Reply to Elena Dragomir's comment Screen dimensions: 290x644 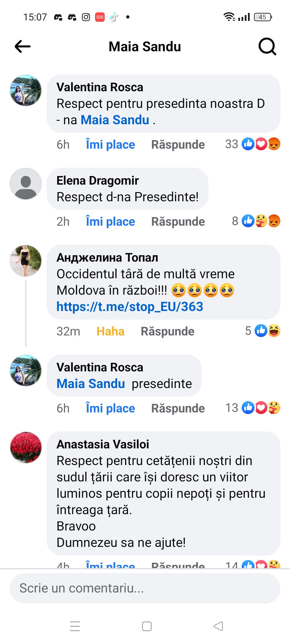point(178,222)
